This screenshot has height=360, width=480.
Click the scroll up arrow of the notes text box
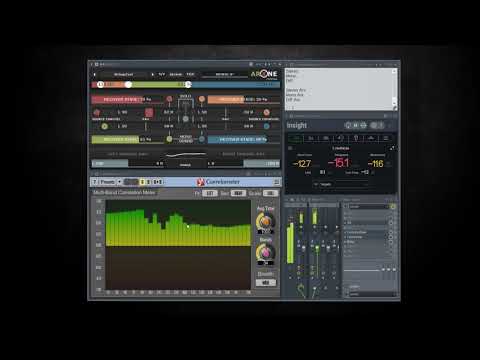click(394, 71)
